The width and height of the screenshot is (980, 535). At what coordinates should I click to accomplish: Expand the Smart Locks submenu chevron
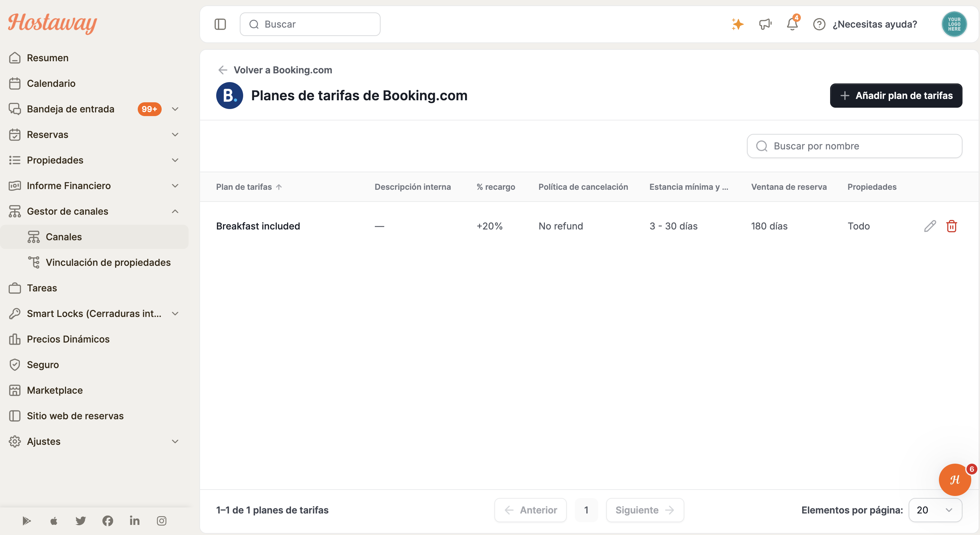175,314
